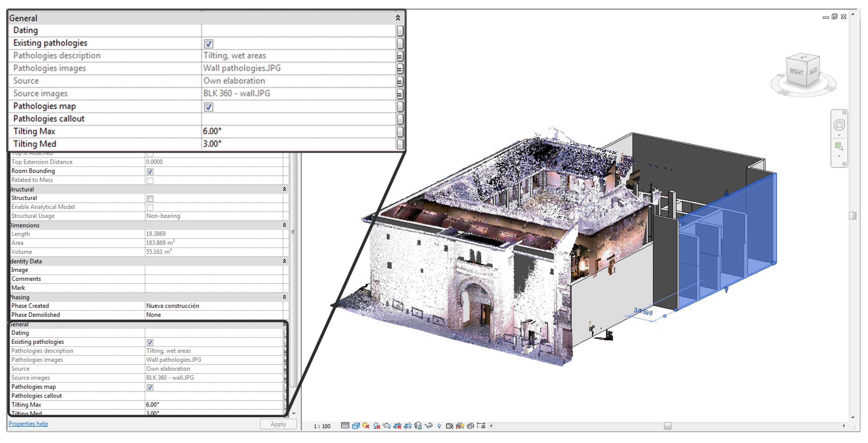Toggle Sun Path off icon
This screenshot has height=443, width=868.
pyautogui.click(x=366, y=426)
